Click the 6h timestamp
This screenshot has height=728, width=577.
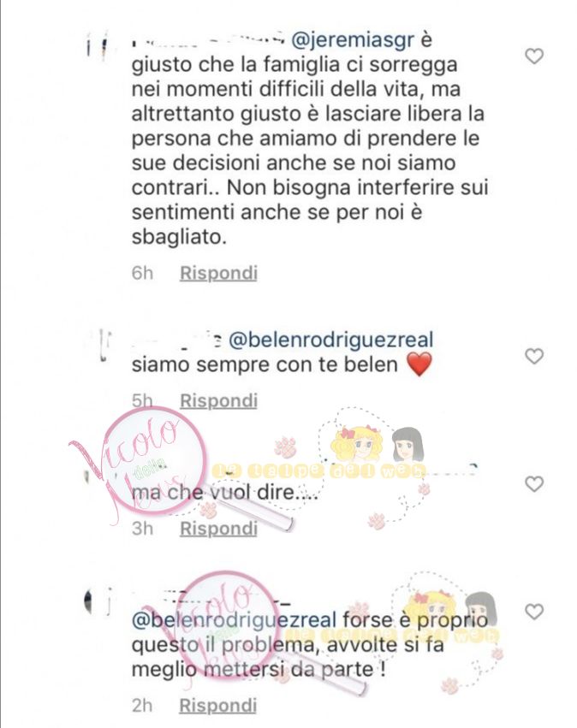tap(142, 273)
